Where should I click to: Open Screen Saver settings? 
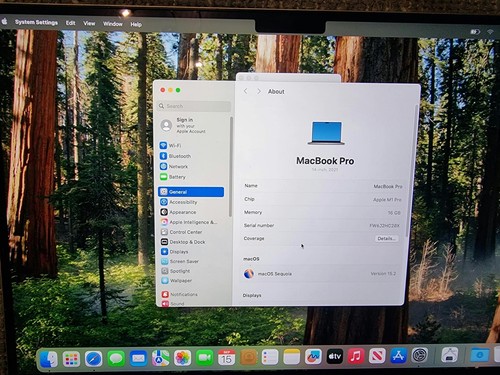click(x=180, y=261)
